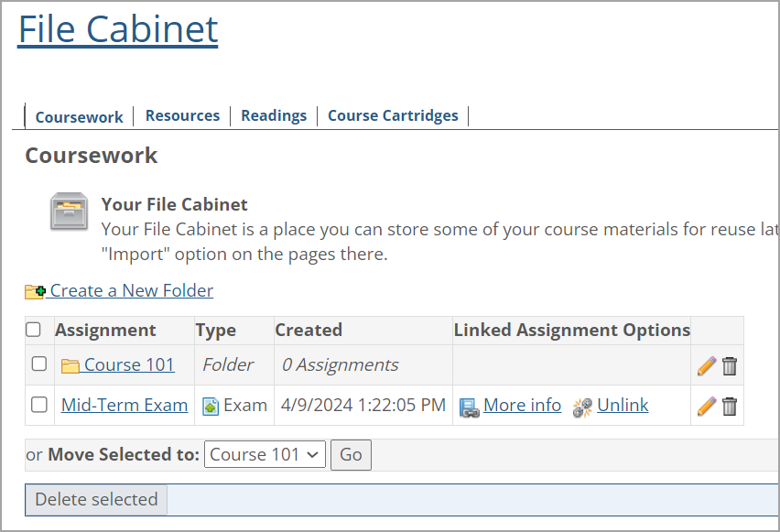Click the More info link
Viewport: 780px width, 532px height.
[x=523, y=405]
